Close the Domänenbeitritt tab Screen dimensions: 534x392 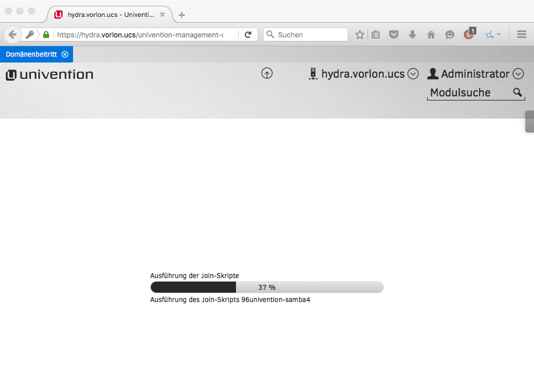[x=65, y=54]
